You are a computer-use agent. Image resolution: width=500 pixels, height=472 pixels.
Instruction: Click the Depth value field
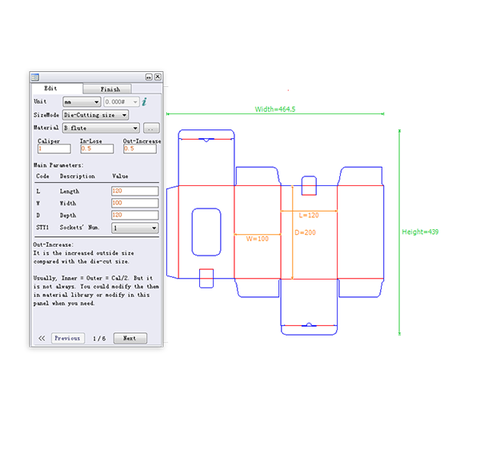135,215
